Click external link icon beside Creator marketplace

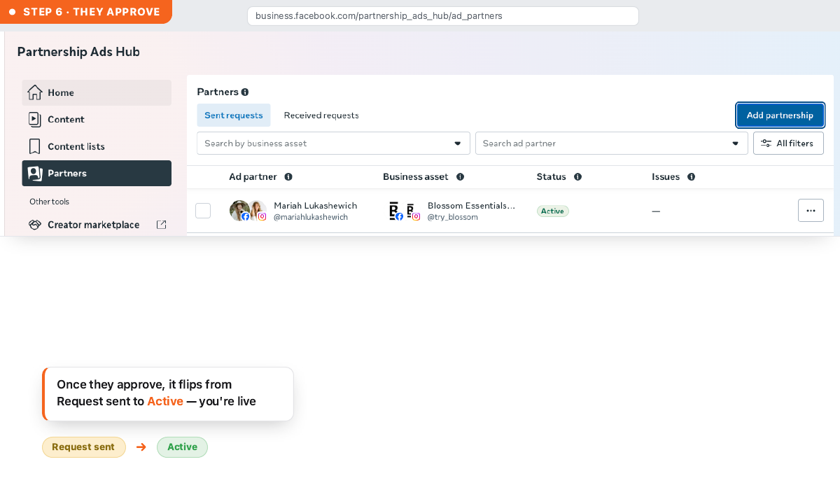click(162, 225)
